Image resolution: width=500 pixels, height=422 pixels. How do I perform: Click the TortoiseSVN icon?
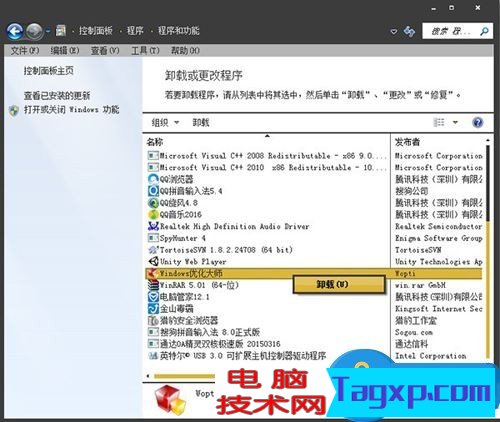pyautogui.click(x=153, y=250)
